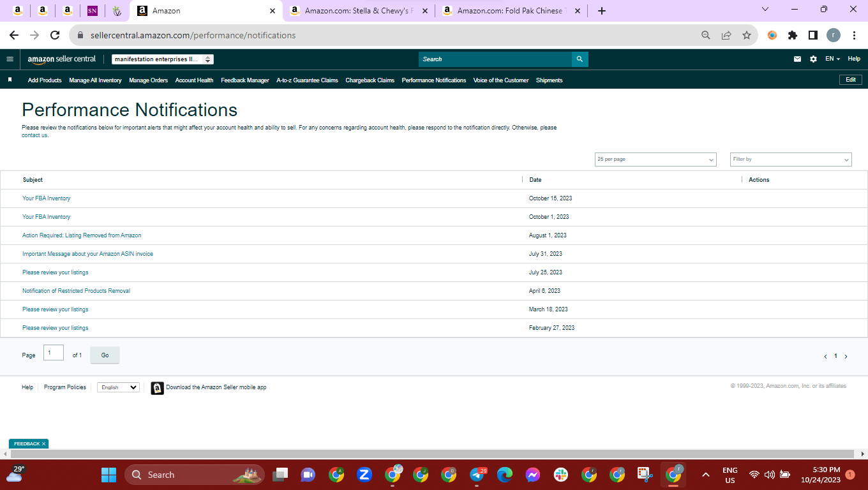The height and width of the screenshot is (490, 868).
Task: Open Program Policies in the footer
Action: click(x=65, y=387)
